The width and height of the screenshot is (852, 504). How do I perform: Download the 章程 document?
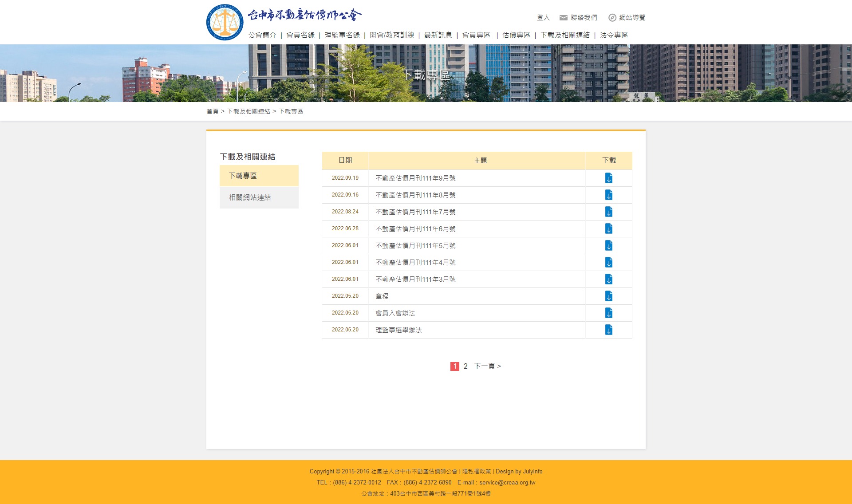tap(608, 296)
